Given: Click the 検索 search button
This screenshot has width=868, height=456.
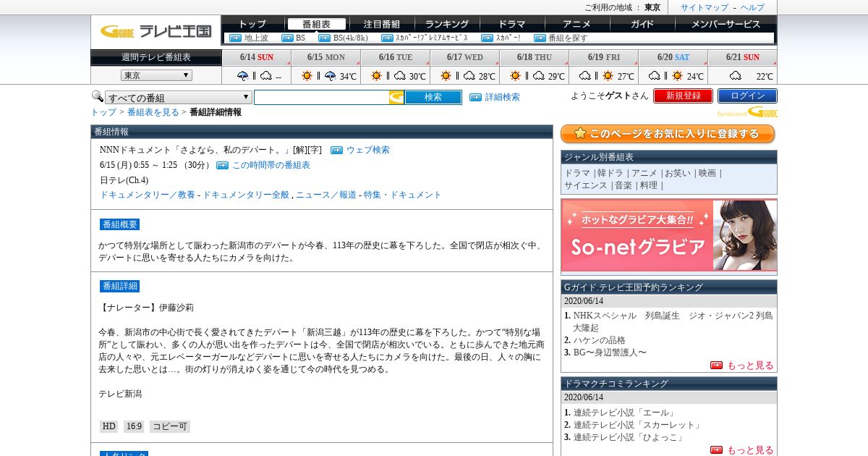Looking at the screenshot, I should coord(433,97).
